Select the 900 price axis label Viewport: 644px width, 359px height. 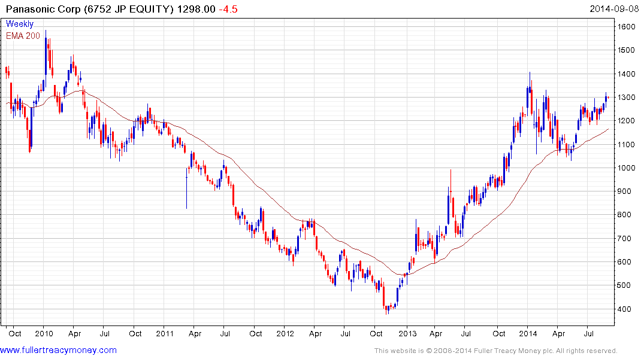(x=624, y=191)
